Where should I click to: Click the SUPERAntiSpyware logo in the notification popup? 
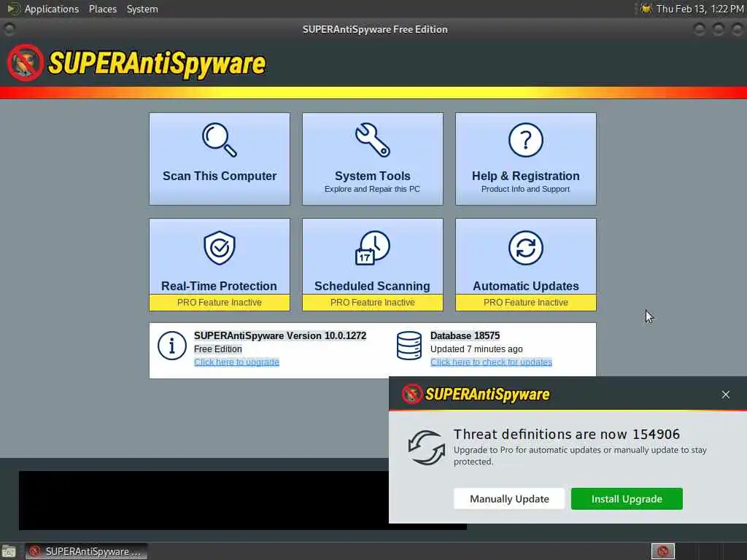pyautogui.click(x=476, y=394)
